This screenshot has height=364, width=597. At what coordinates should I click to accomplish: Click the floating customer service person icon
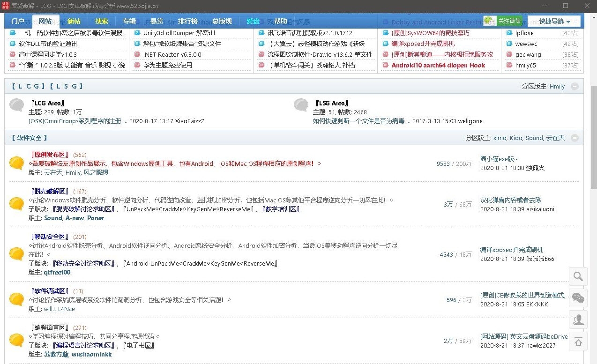(x=578, y=319)
